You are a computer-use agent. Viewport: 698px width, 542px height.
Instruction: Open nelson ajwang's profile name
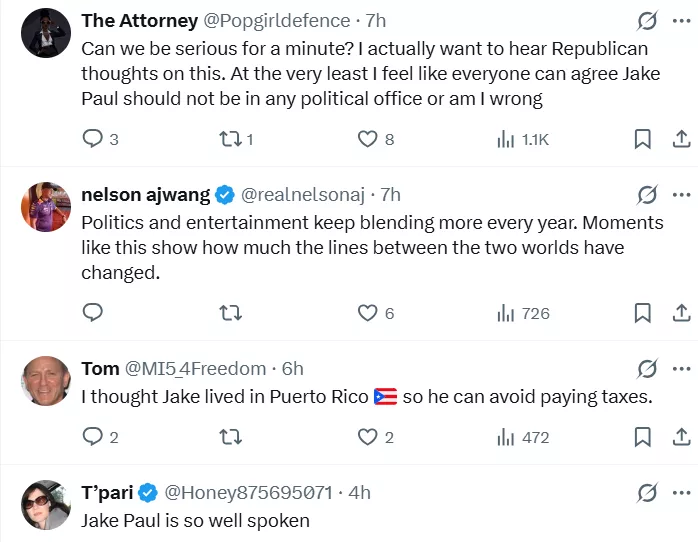146,194
